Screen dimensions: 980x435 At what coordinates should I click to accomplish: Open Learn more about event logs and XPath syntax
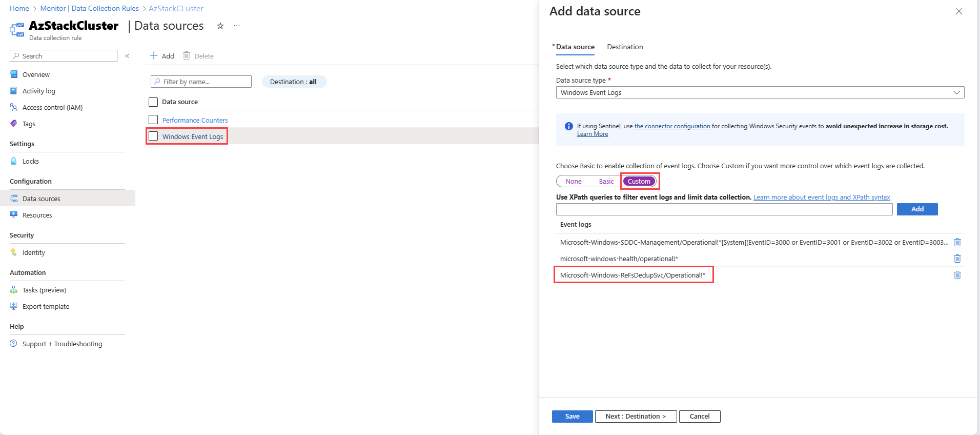tap(822, 197)
